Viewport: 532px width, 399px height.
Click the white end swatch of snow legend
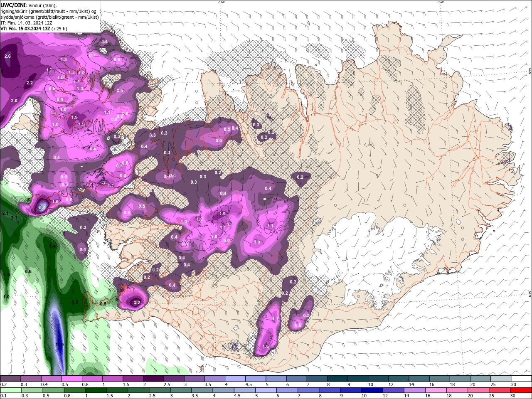[x=521, y=379]
